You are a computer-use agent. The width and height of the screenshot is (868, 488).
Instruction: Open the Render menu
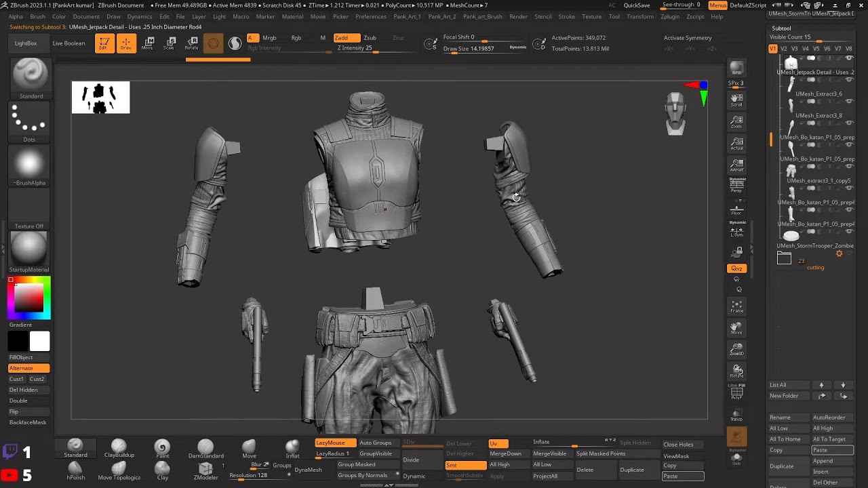coord(518,16)
